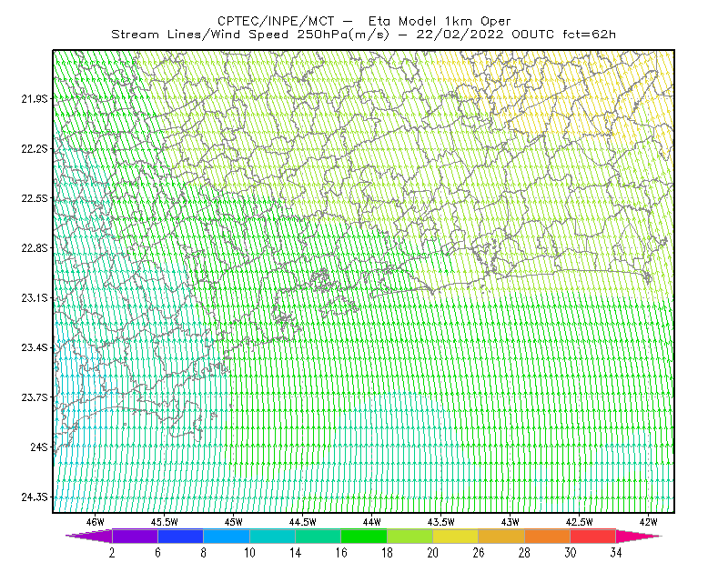Click the CPTEC/INPE/MCT title text

(x=276, y=21)
